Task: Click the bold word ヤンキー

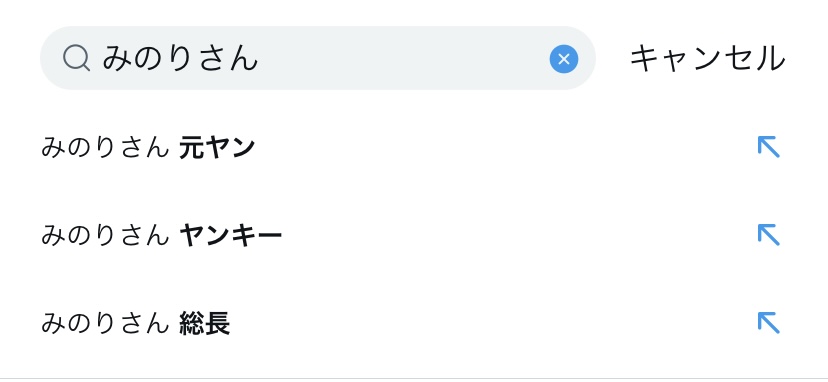Action: click(230, 236)
